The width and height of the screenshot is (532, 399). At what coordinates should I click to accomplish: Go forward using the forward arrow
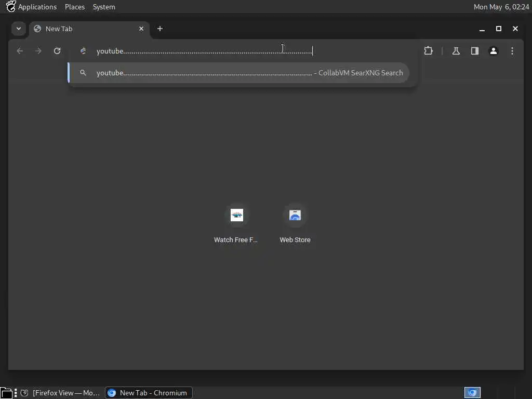(38, 51)
